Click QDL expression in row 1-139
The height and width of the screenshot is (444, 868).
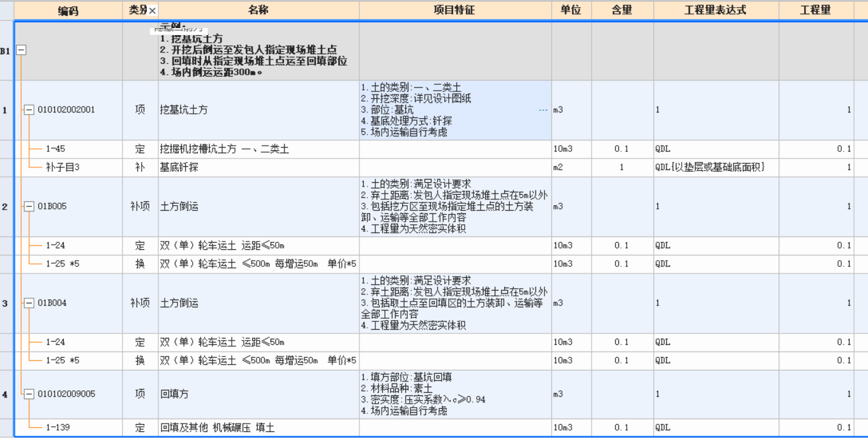coord(715,427)
